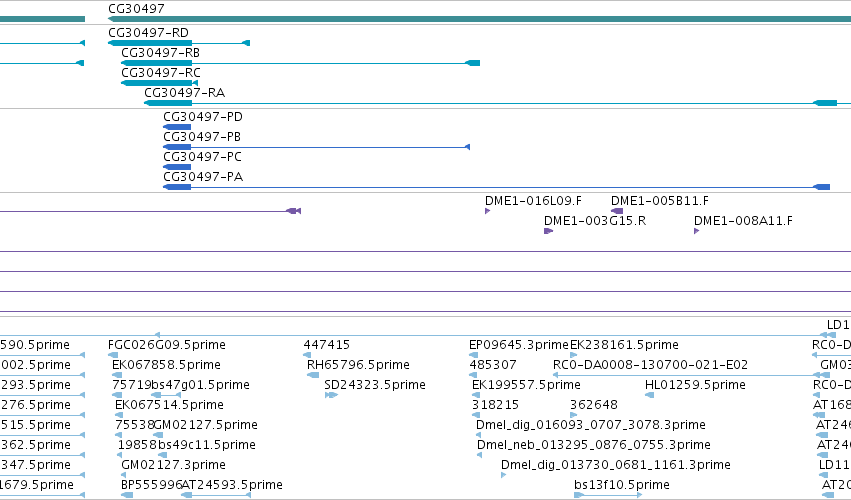Click the CG30497-PD coding segment bar
The image size is (851, 500).
(177, 127)
